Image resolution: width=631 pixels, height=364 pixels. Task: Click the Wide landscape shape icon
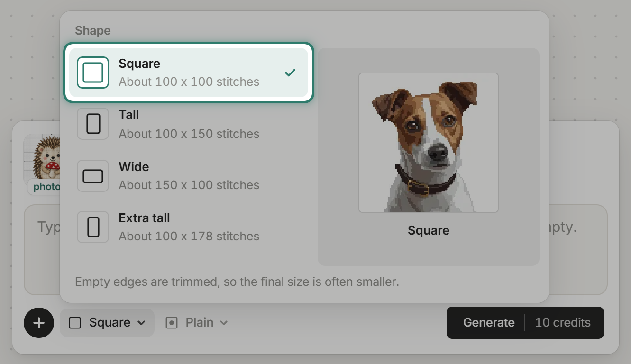pos(93,176)
